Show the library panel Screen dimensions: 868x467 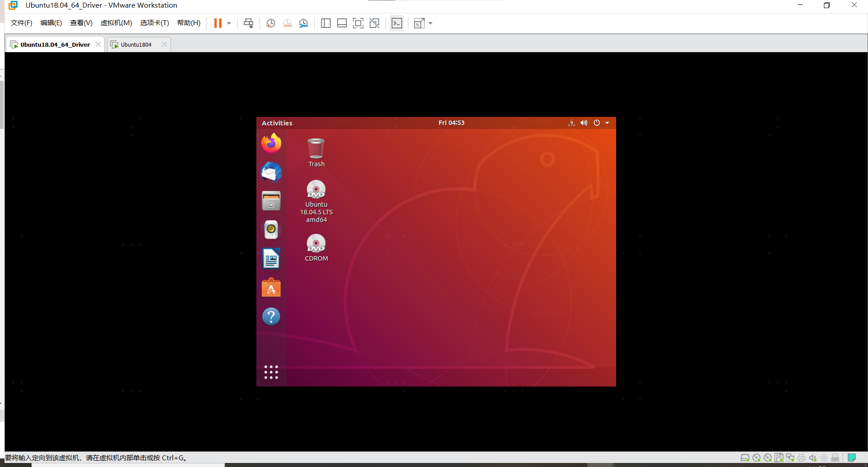point(325,23)
